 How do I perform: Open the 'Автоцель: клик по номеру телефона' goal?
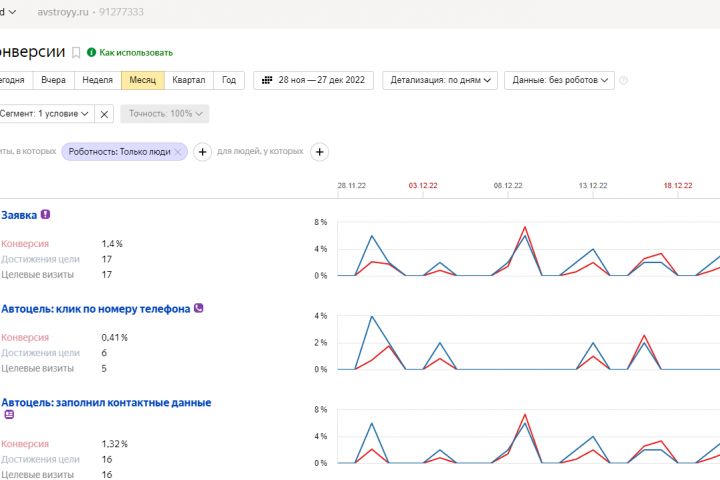(x=96, y=309)
